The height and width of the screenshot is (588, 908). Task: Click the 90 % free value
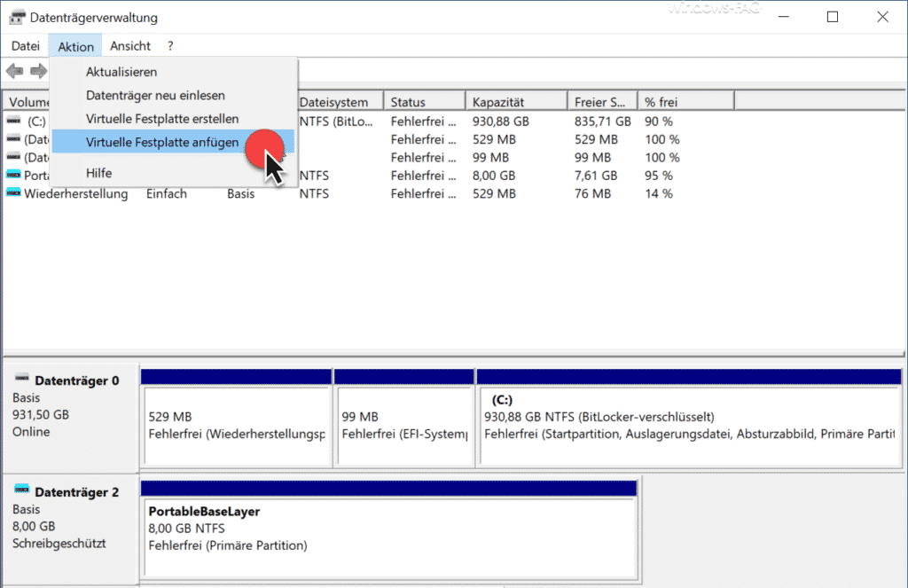coord(659,122)
